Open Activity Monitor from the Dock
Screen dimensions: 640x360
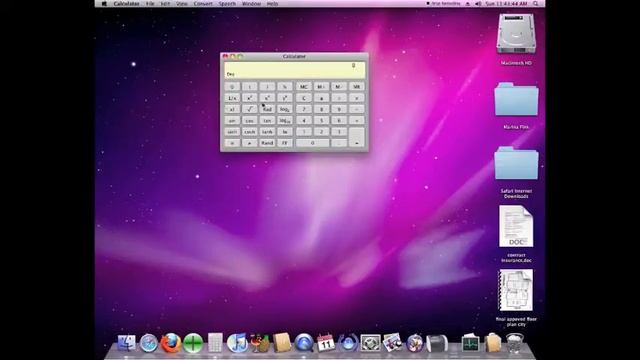tap(470, 342)
